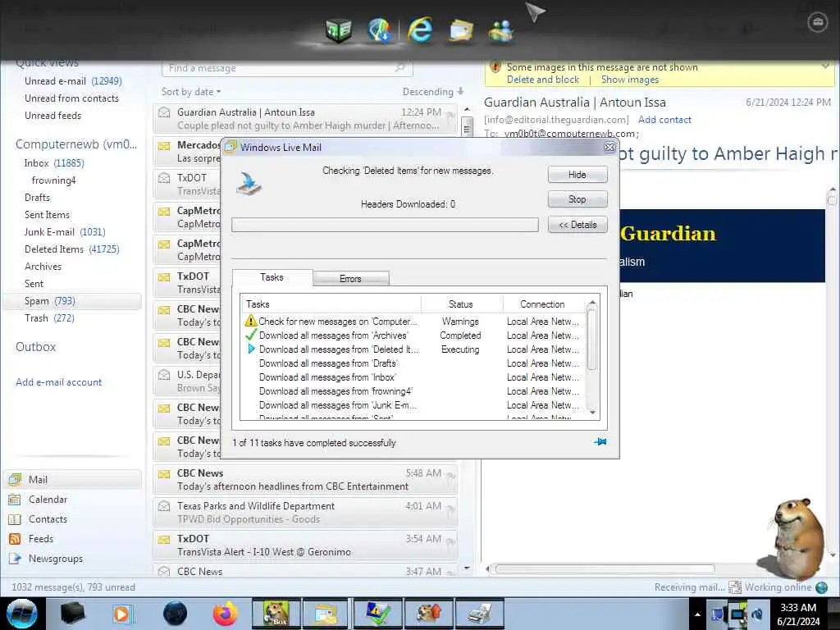Switch to Windows Live Mail taskbar button
Image resolution: width=840 pixels, height=630 pixels.
[x=326, y=614]
